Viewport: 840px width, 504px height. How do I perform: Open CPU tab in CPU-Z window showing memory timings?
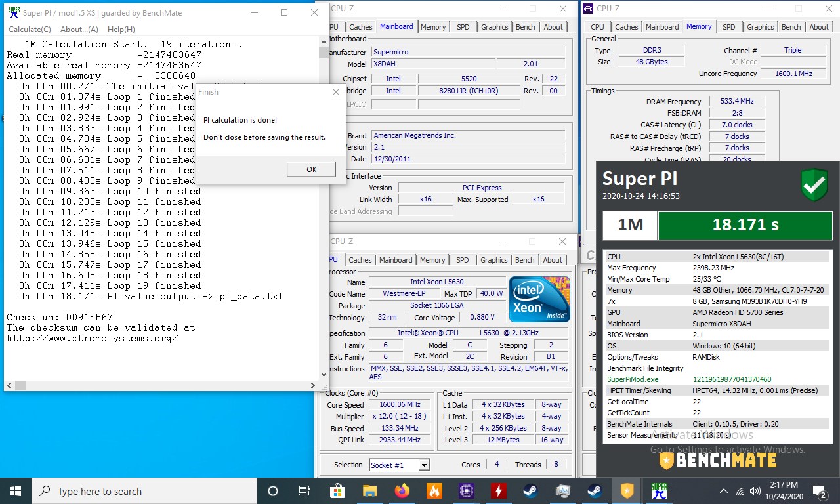597,27
